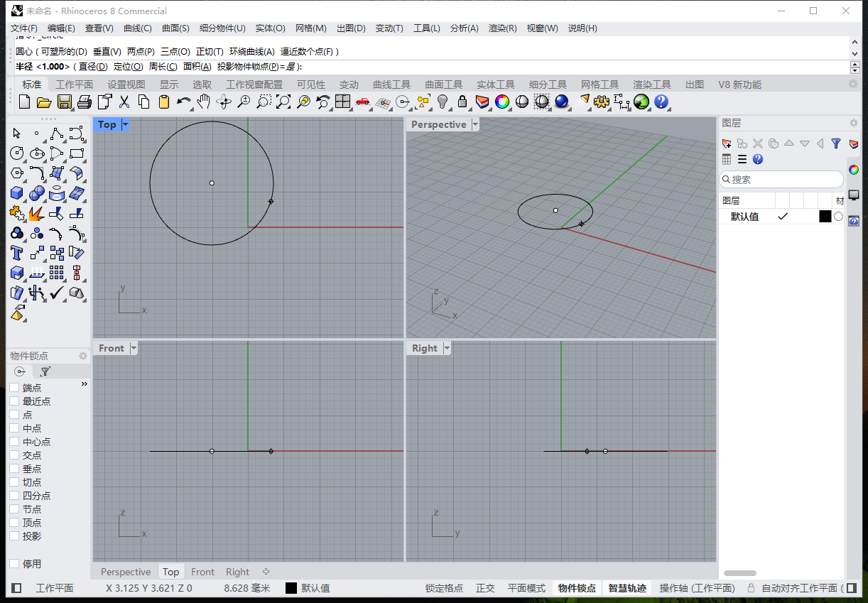This screenshot has height=603, width=868.
Task: Enable the 端点 object snap
Action: [x=14, y=388]
